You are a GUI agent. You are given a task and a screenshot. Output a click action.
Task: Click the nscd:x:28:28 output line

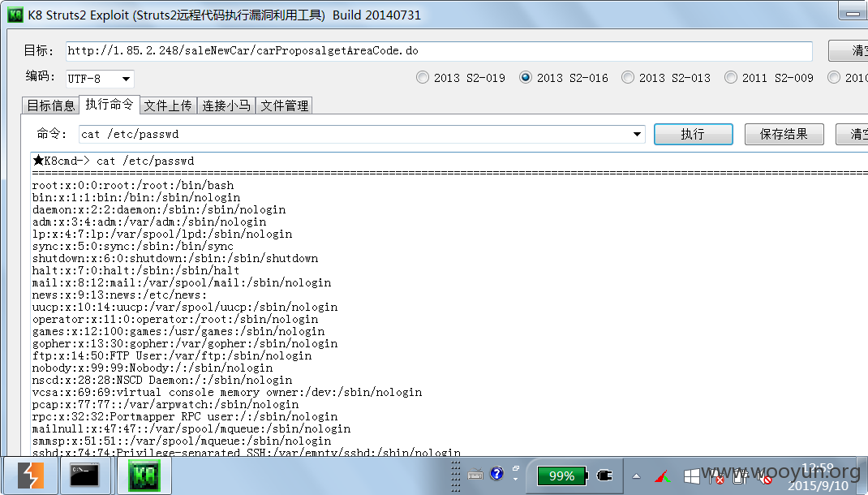(x=162, y=381)
